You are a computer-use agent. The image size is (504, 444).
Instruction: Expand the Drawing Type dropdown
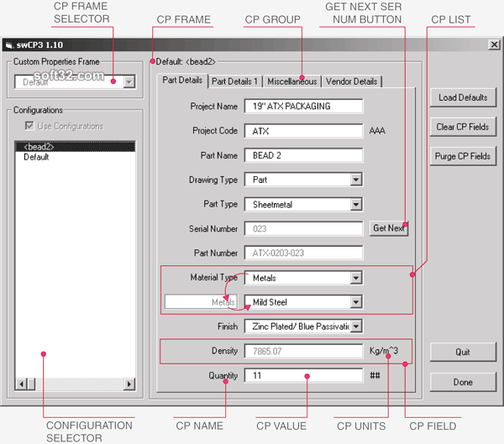[x=355, y=180]
